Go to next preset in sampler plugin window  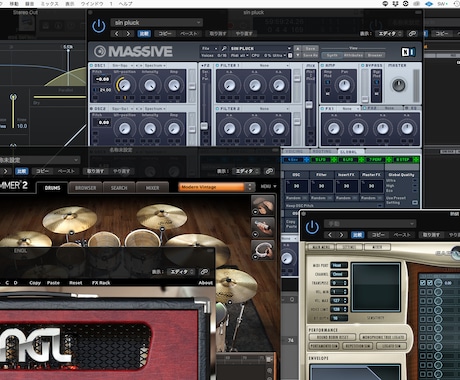click(x=341, y=235)
